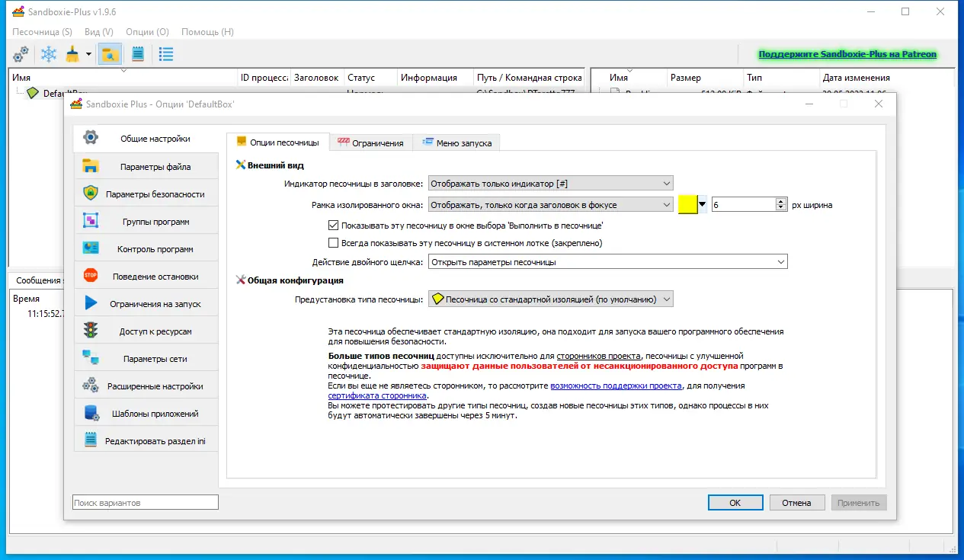Uncheck Показывать эту песочницу в окне выбора
The width and height of the screenshot is (964, 560).
333,226
